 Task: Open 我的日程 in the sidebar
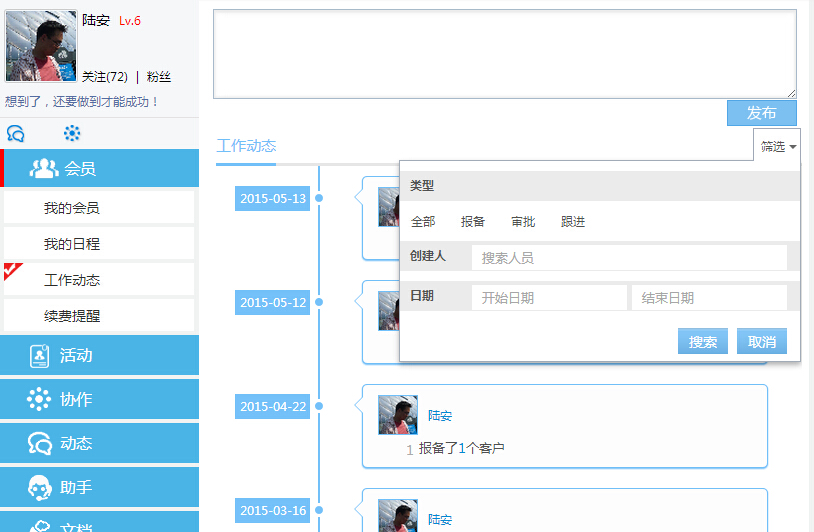point(72,244)
